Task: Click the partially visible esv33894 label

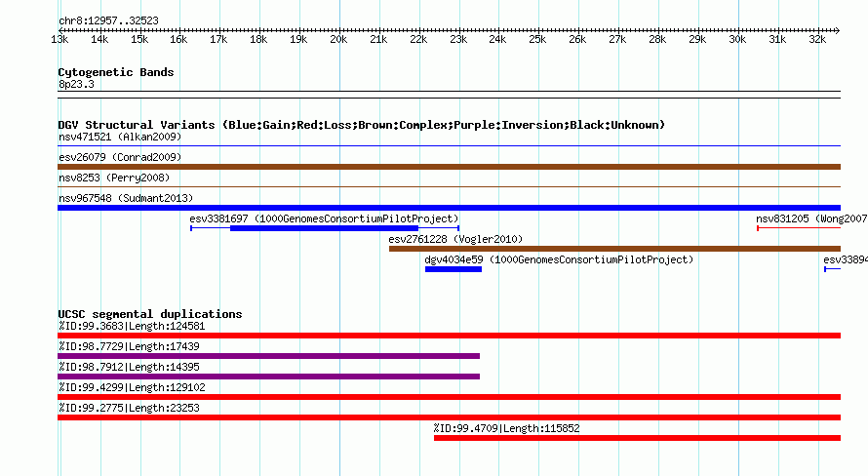Action: pos(846,259)
